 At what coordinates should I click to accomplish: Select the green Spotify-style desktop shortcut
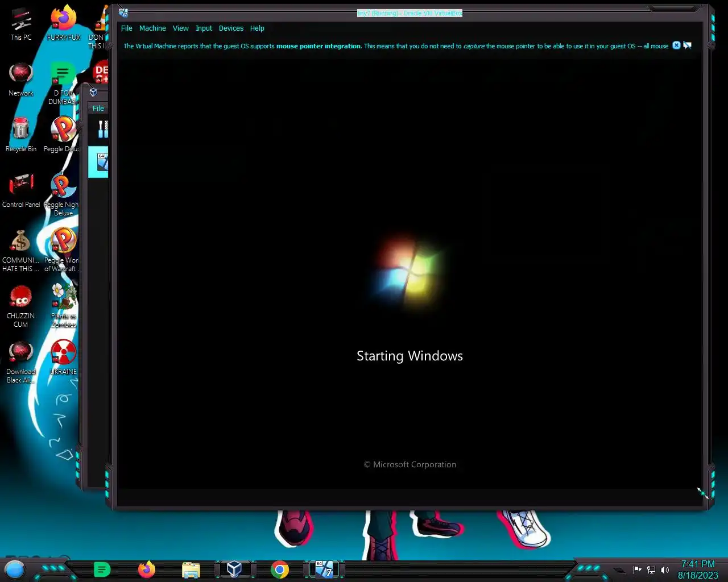(x=63, y=83)
